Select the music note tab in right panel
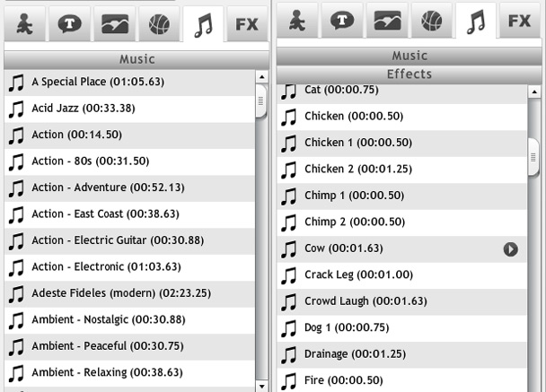546x392 pixels. (477, 21)
